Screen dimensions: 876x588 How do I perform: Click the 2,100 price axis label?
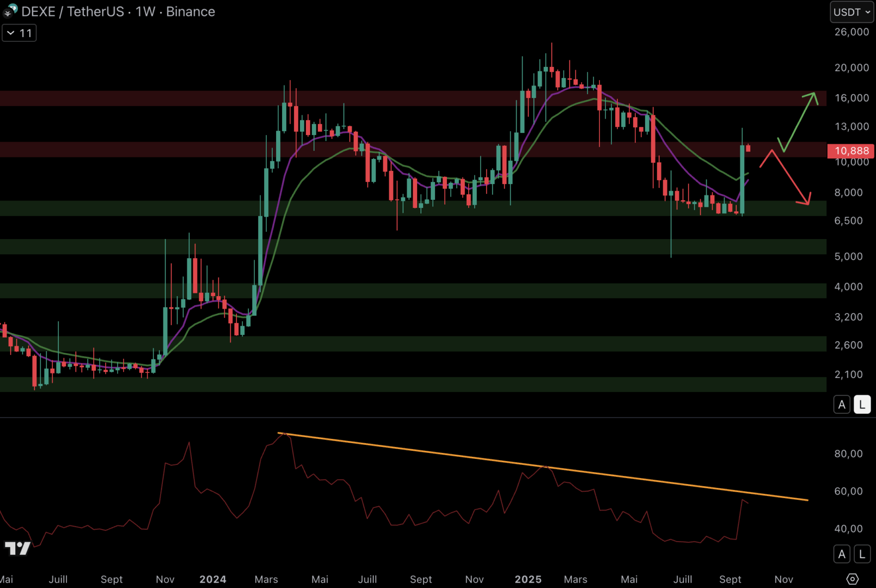tap(848, 375)
